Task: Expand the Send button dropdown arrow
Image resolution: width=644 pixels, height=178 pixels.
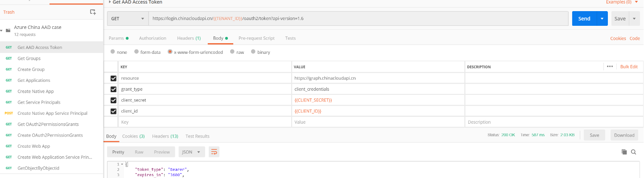Action: (x=602, y=19)
